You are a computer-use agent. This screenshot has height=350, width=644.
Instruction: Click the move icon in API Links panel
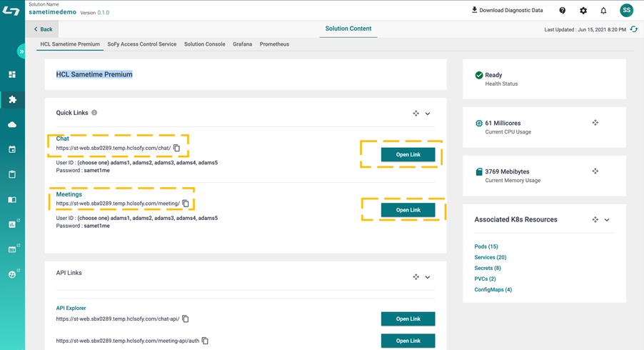416,277
